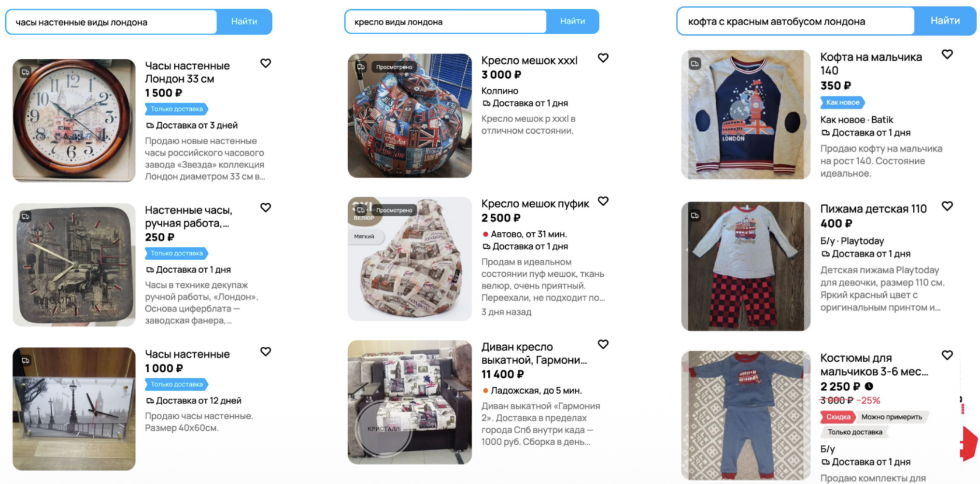The height and width of the screenshot is (484, 980).
Task: Click Найти next to кресло виды лондона
Action: [x=572, y=21]
